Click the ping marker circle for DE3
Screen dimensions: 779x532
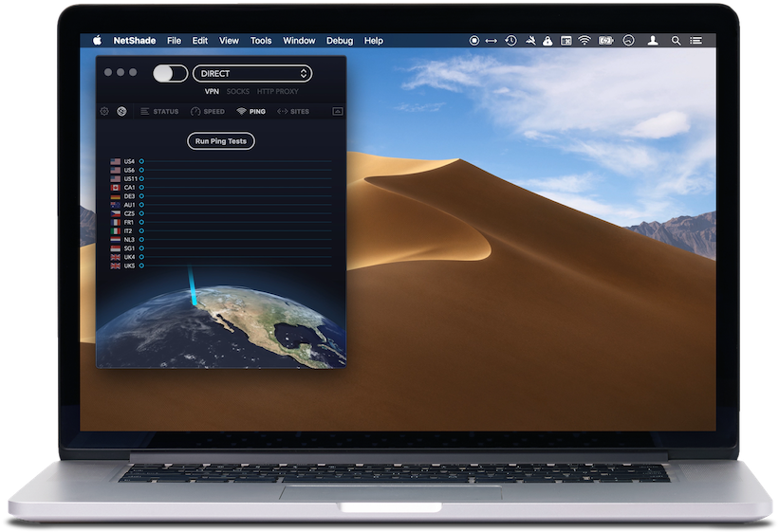pyautogui.click(x=141, y=196)
